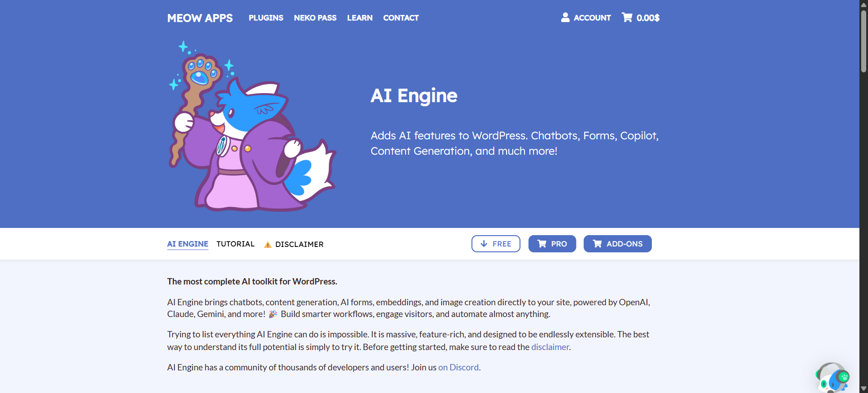Click the MEOW APPS logo
868x393 pixels.
200,18
